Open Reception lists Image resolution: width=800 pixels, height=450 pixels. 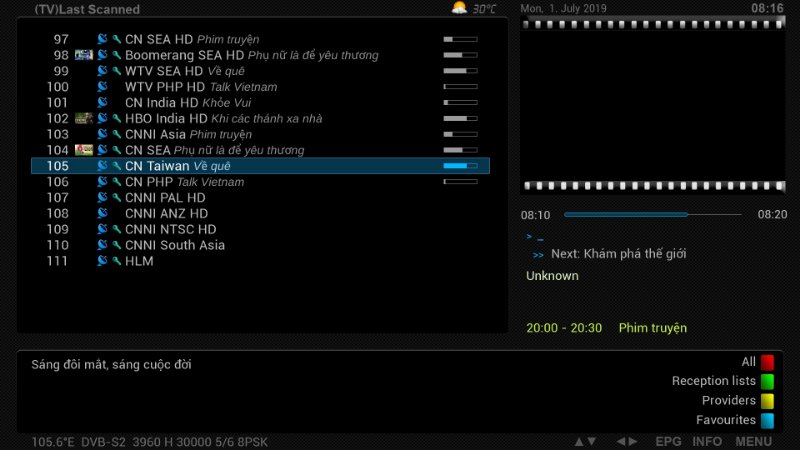pos(714,381)
